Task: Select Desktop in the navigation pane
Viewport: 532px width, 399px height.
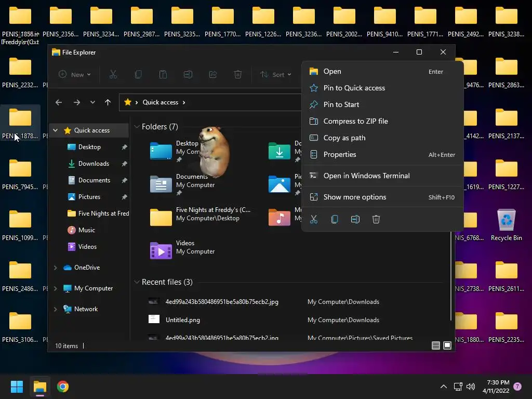Action: (89, 147)
